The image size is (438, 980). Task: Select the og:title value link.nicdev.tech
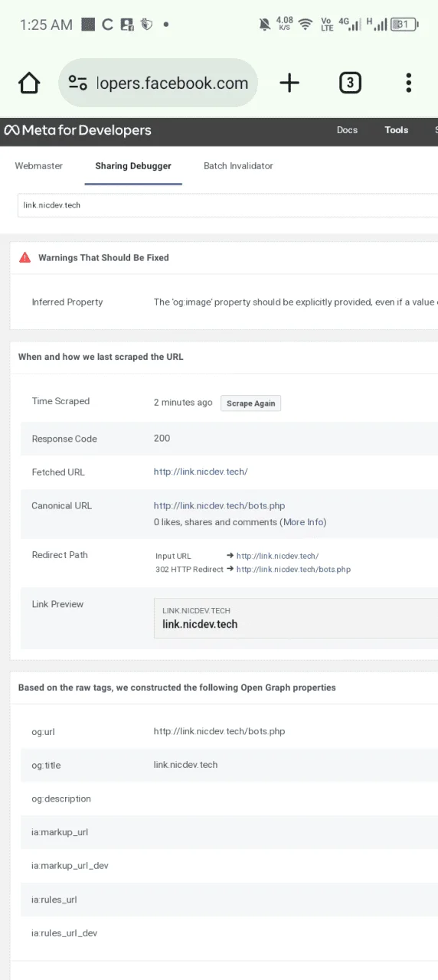click(185, 765)
